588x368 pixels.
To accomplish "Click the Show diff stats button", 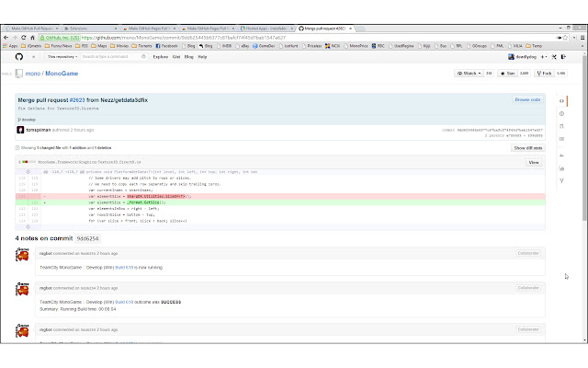I will tap(527, 148).
